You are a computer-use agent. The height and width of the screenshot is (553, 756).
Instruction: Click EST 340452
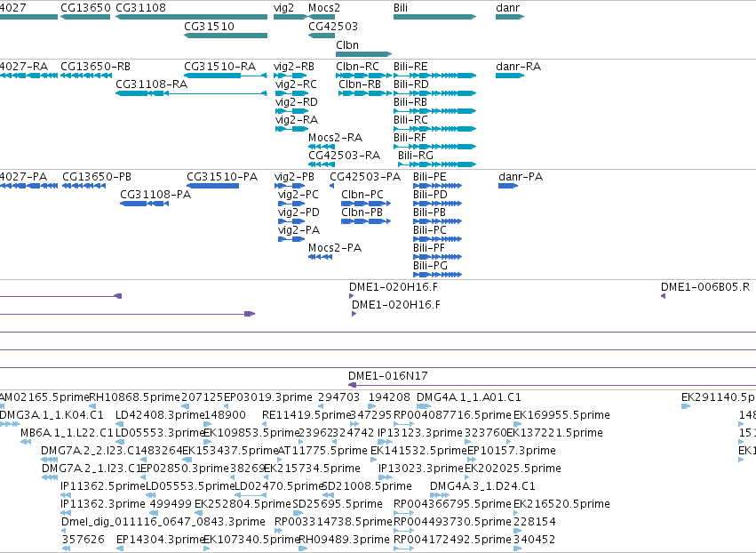[517, 549]
